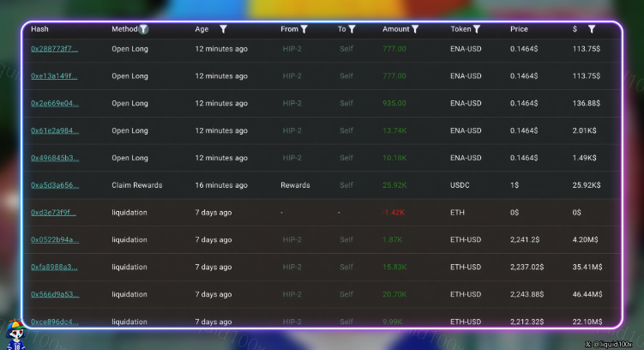
Task: Select the Claim Rewards method cell
Action: (136, 185)
